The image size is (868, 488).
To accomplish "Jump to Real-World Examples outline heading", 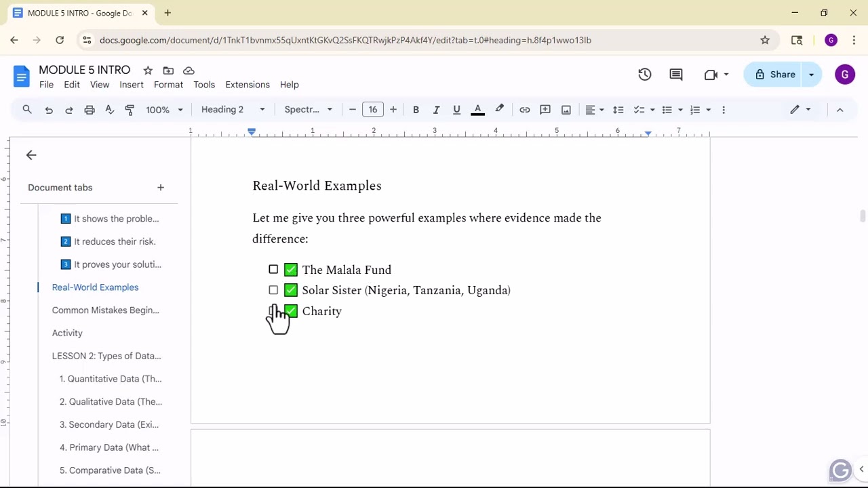I will coord(95,287).
